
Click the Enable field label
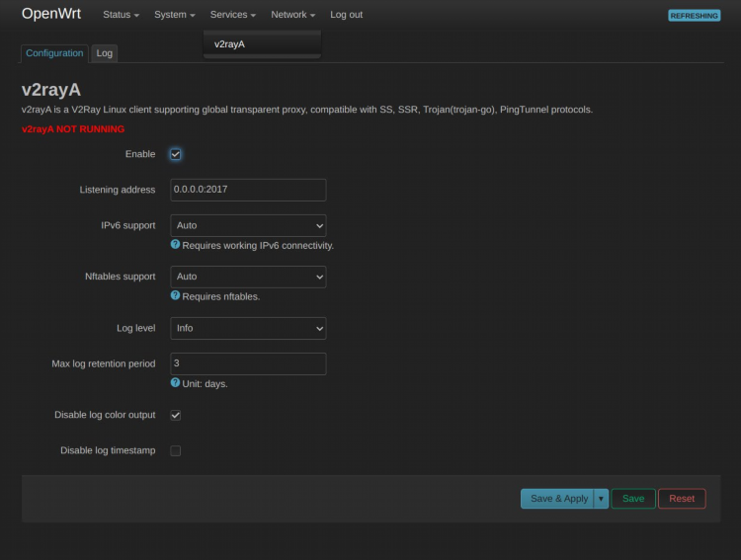[x=140, y=154]
